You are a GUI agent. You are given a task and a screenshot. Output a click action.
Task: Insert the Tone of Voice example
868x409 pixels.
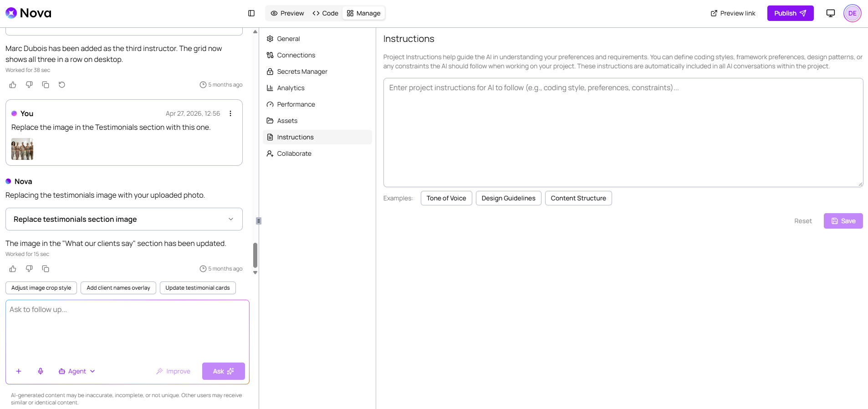pyautogui.click(x=446, y=198)
